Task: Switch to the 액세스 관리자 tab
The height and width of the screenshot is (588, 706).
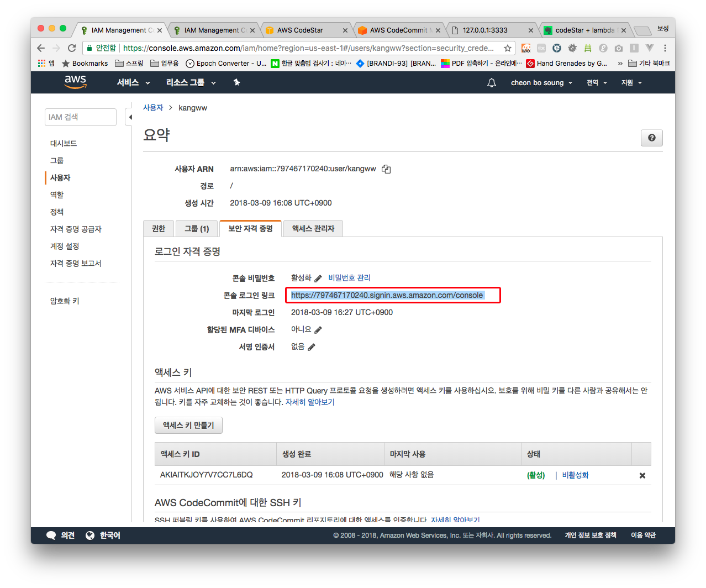Action: pyautogui.click(x=313, y=229)
